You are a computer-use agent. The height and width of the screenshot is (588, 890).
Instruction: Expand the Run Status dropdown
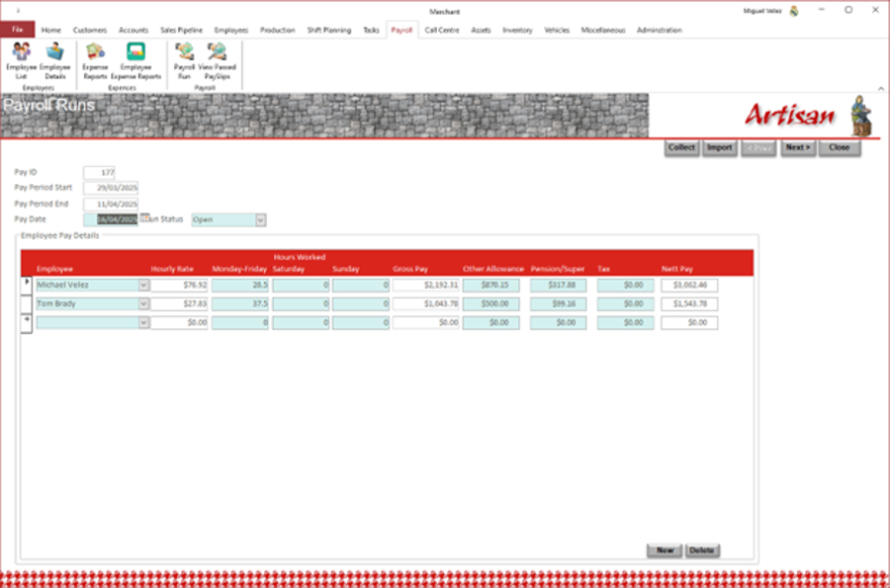click(x=261, y=220)
